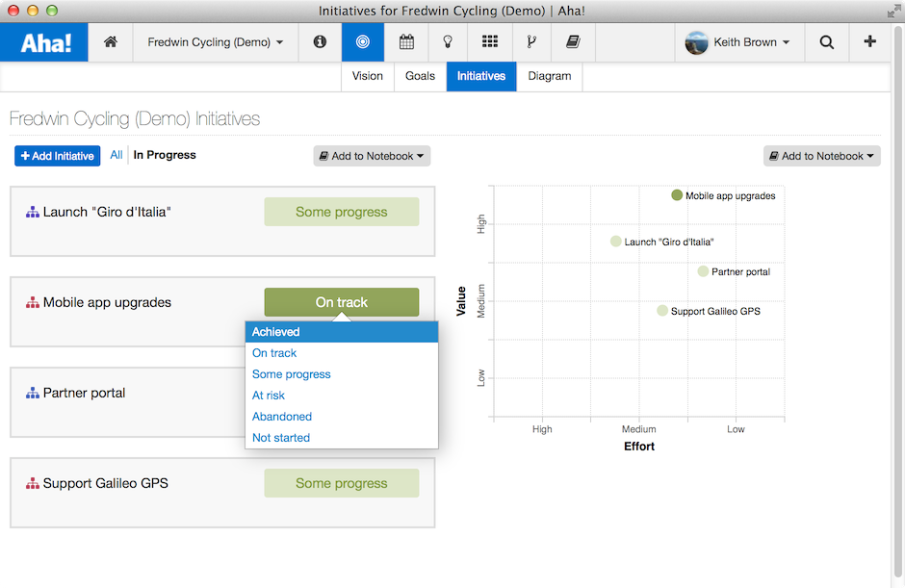
Task: Open the Features grid icon
Action: click(x=490, y=42)
